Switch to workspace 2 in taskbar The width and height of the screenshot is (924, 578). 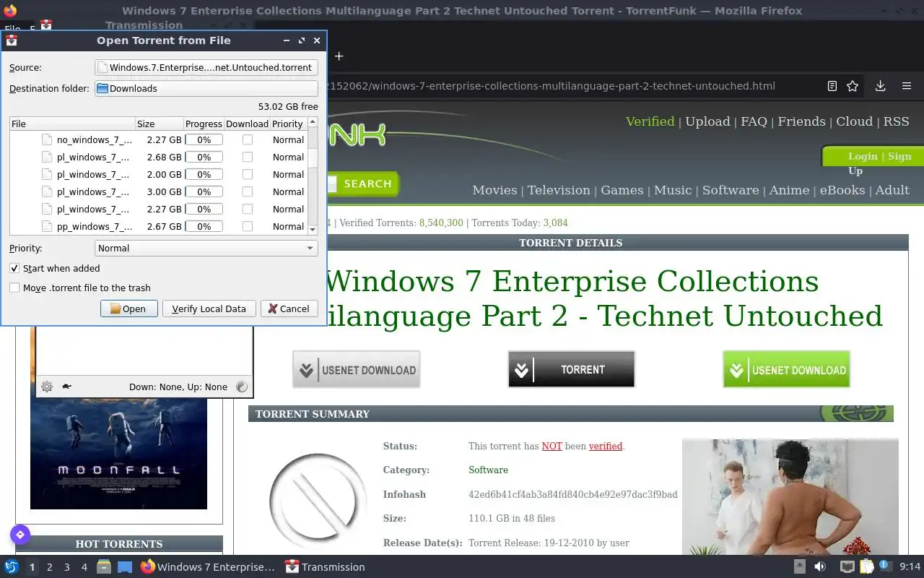(x=50, y=567)
